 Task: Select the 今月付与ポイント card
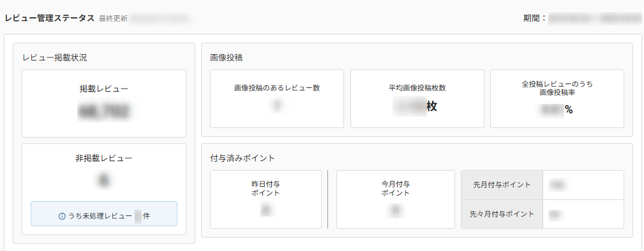396,199
